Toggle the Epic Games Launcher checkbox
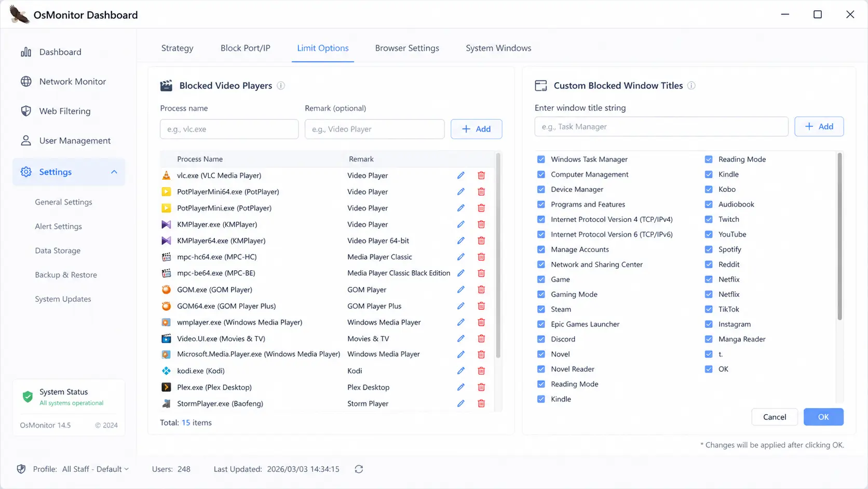This screenshot has width=868, height=489. pyautogui.click(x=541, y=324)
